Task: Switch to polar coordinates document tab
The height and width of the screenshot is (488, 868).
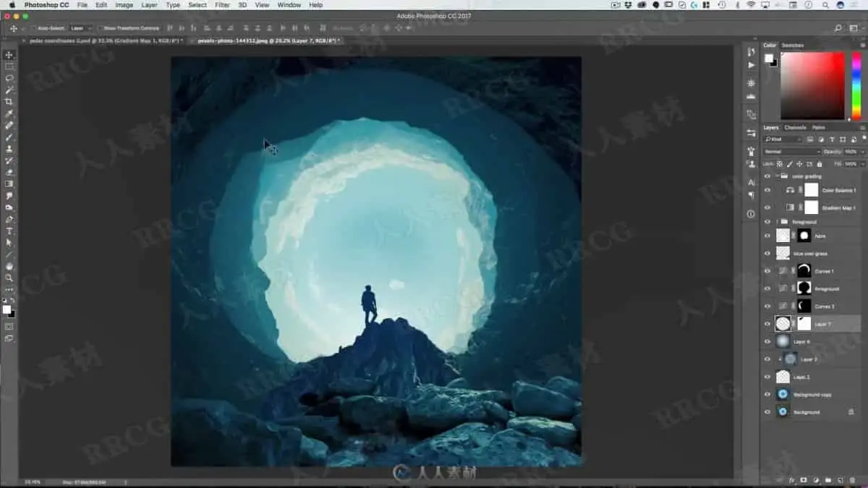Action: pyautogui.click(x=106, y=40)
